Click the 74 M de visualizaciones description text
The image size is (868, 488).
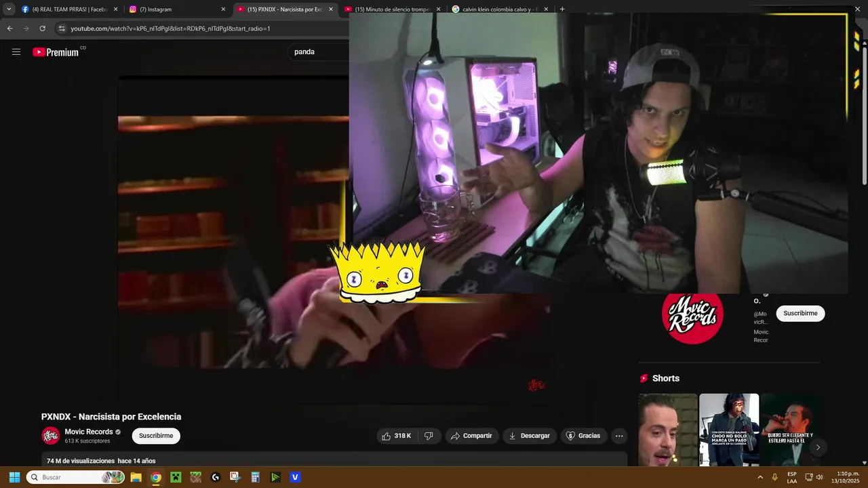pos(101,461)
